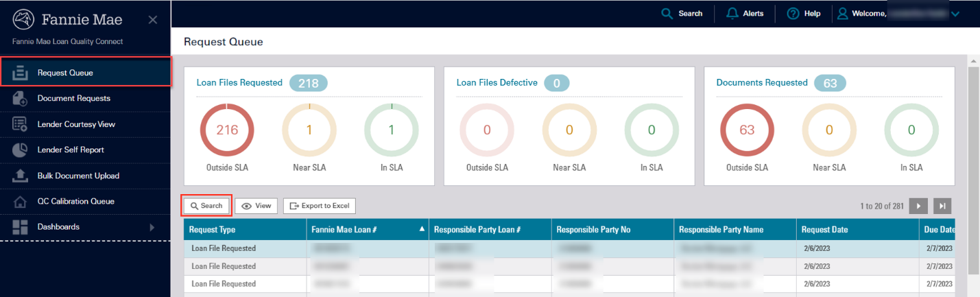Click the Bulk Document Upload arrow icon

(x=20, y=176)
